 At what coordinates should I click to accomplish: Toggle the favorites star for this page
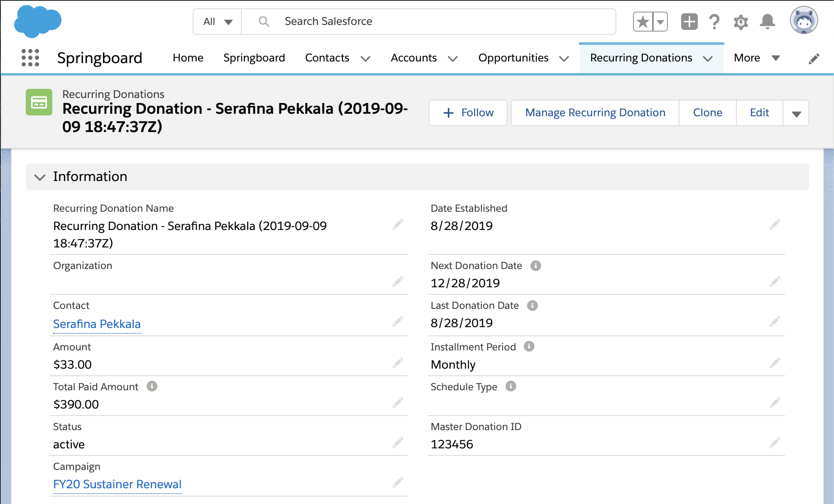click(643, 21)
